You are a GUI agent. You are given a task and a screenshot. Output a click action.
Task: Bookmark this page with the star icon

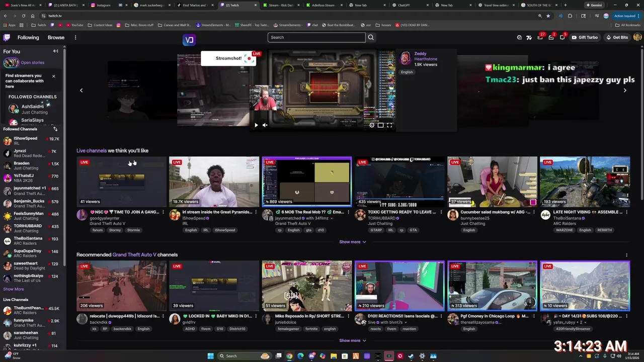coord(548,16)
